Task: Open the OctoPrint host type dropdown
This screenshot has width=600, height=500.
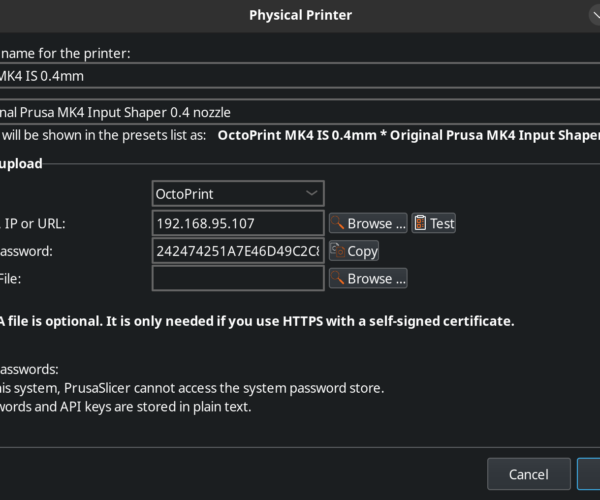Action: click(x=238, y=194)
